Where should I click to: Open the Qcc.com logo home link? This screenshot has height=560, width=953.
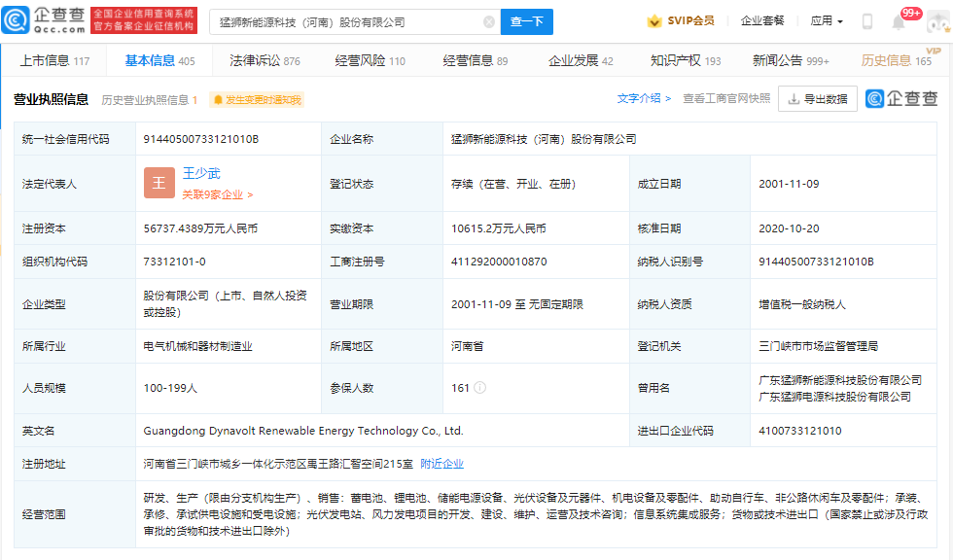pos(44,20)
